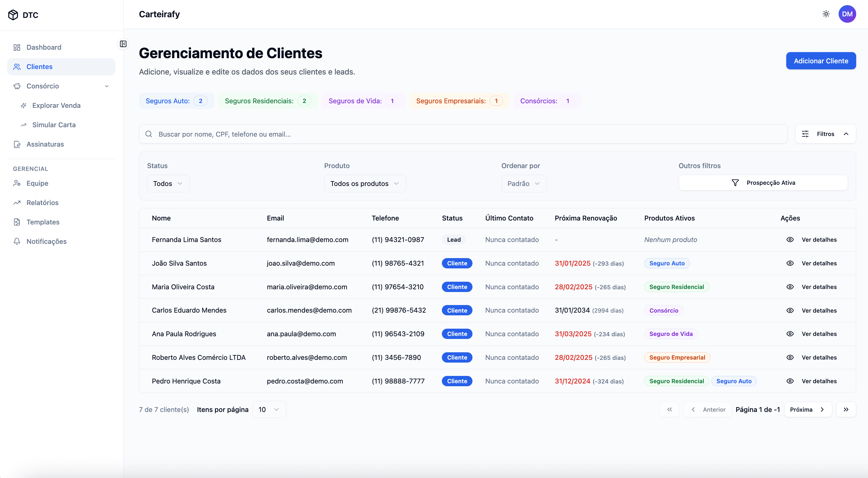Screen dimensions: 868x478
Task: Open Notificações
Action: (x=47, y=241)
